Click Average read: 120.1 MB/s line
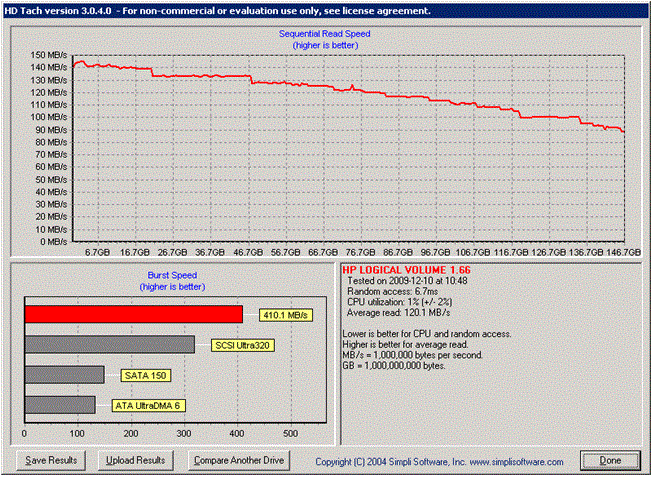The image size is (654, 478). tap(398, 312)
